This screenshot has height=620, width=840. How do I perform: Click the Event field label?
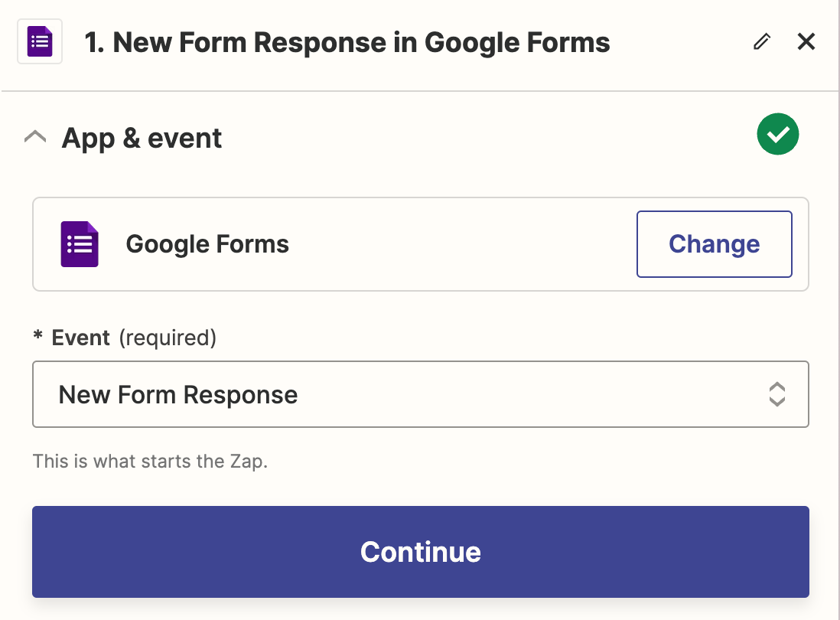(x=81, y=338)
